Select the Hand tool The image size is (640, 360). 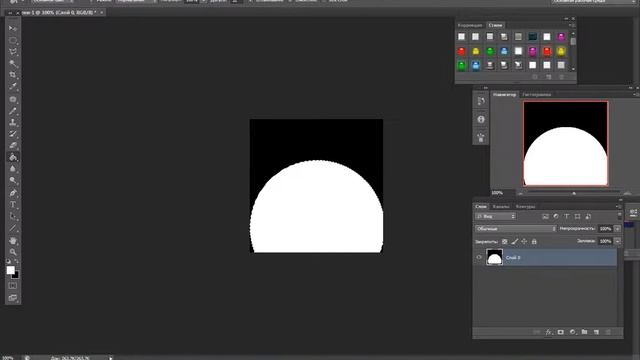pyautogui.click(x=13, y=240)
